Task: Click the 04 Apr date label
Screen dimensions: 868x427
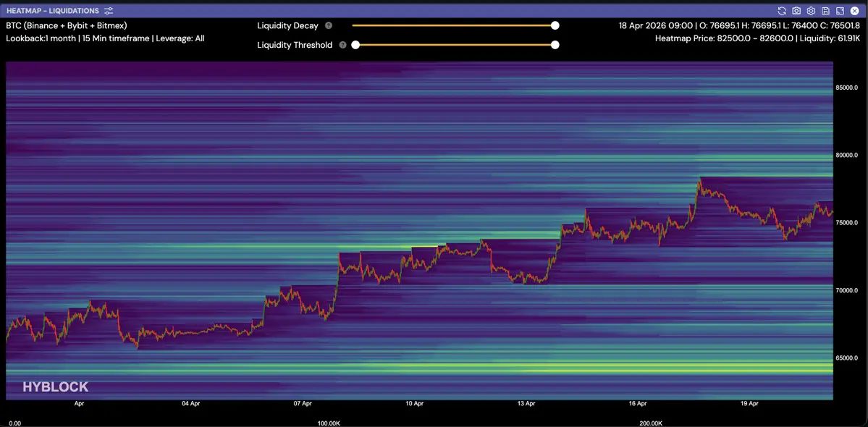Action: click(190, 404)
